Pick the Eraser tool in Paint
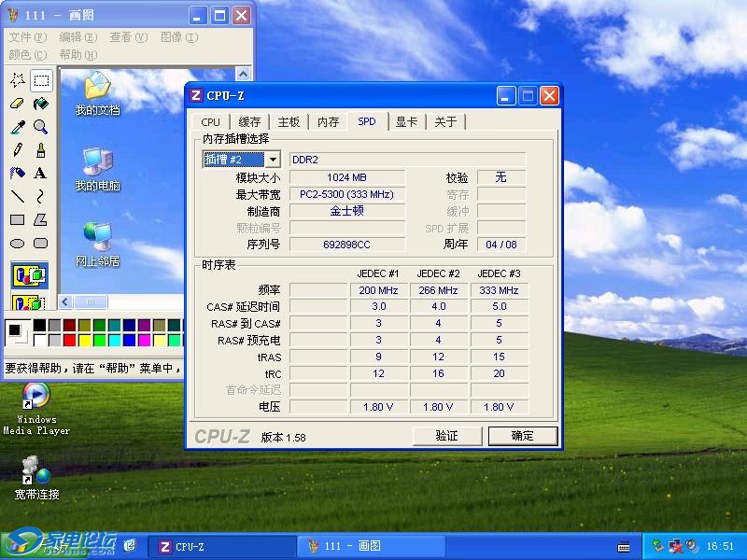747x560 pixels. pyautogui.click(x=18, y=104)
